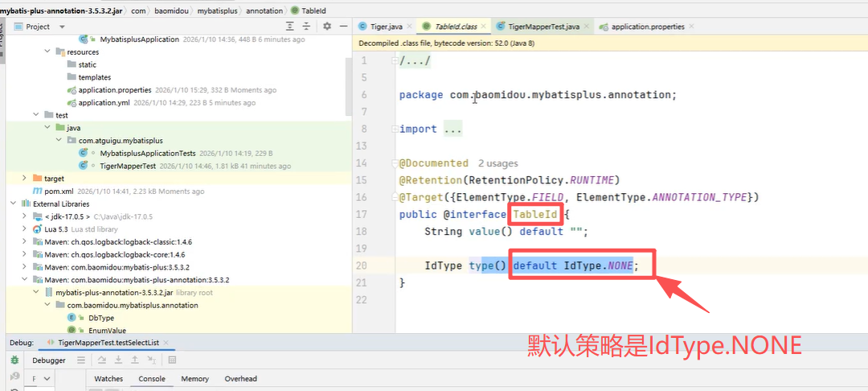Click the '2 usages' hint above TableId
Image resolution: width=868 pixels, height=391 pixels.
point(498,163)
